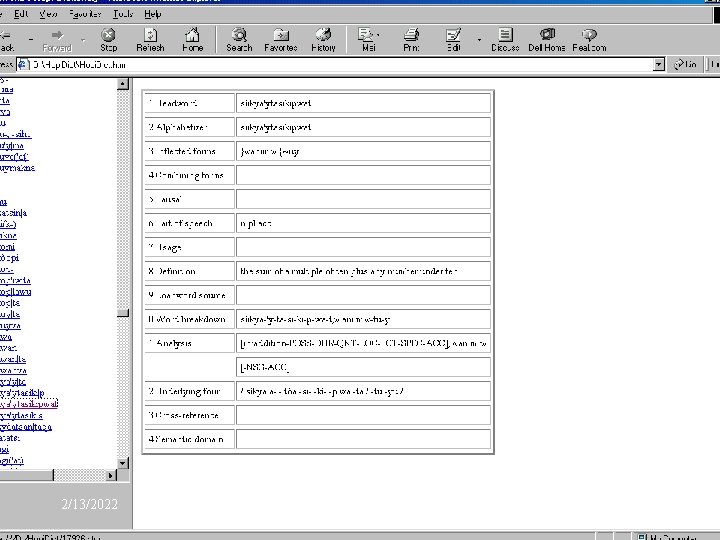Open the Favorites menu
Image resolution: width=720 pixels, height=540 pixels.
pyautogui.click(x=85, y=14)
